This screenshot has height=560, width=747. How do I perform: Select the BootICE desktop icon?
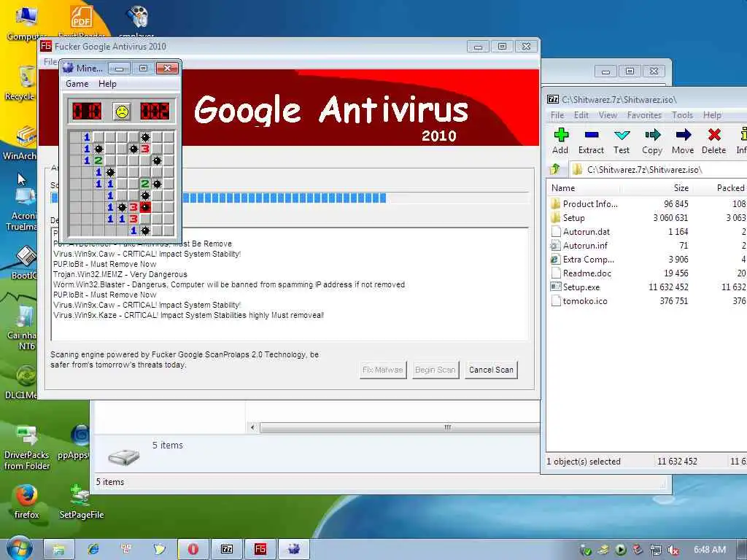(25, 262)
